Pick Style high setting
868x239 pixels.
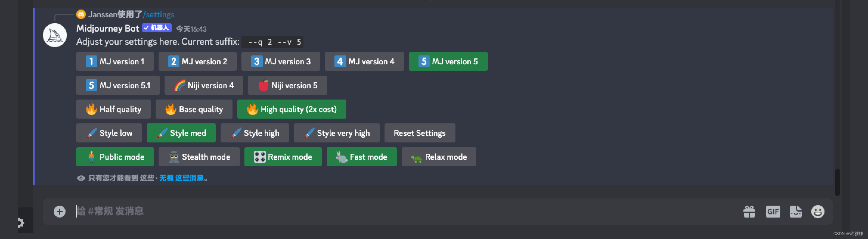[255, 133]
